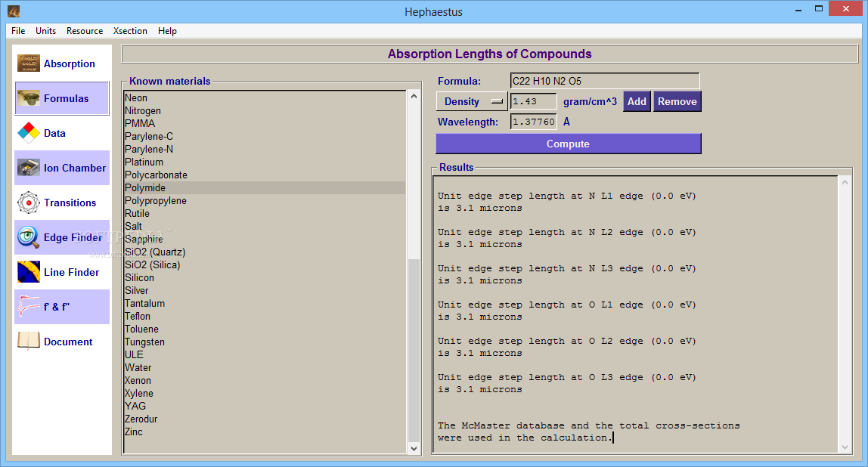Open the Density dropdown selector

coord(473,101)
